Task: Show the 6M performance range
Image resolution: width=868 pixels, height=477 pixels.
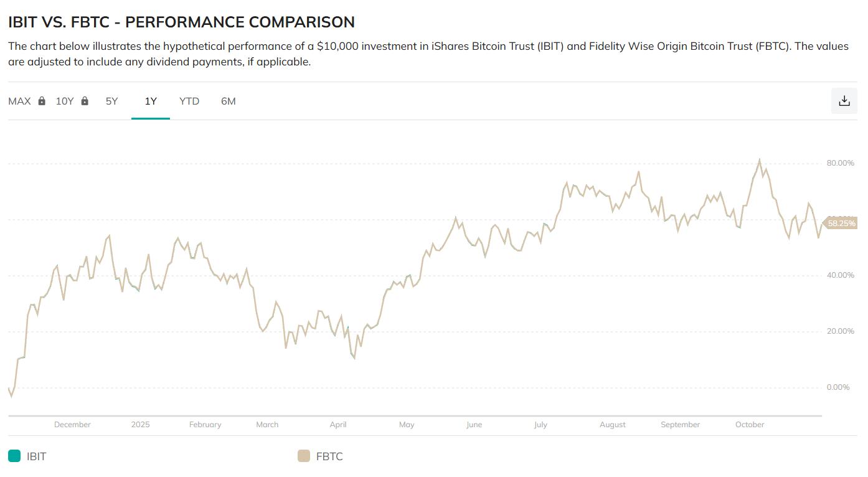Action: tap(229, 101)
